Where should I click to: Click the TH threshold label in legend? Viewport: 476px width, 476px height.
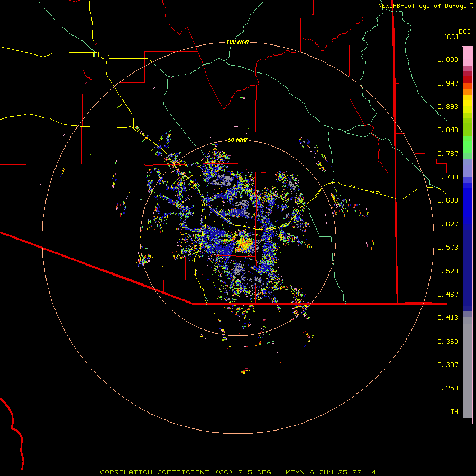[x=454, y=412]
